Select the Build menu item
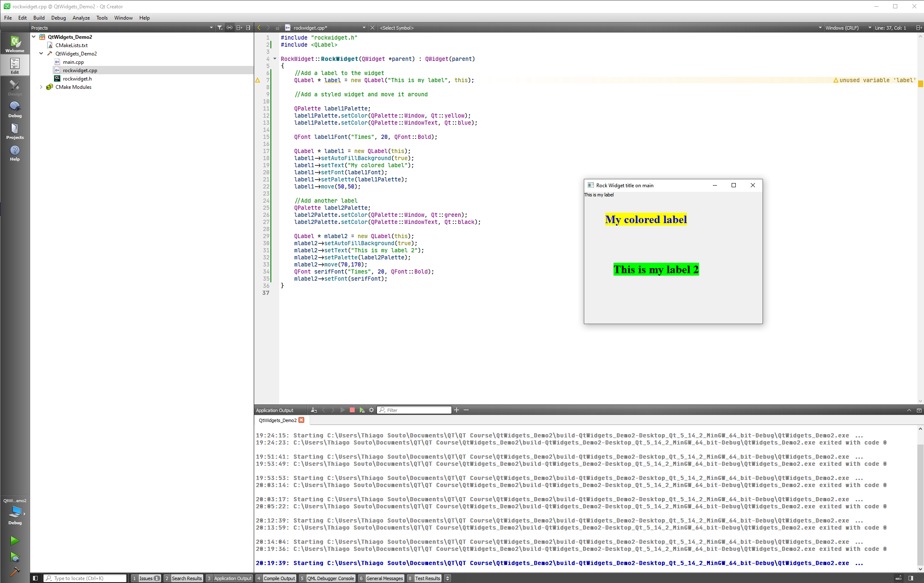The image size is (924, 583). coord(38,18)
